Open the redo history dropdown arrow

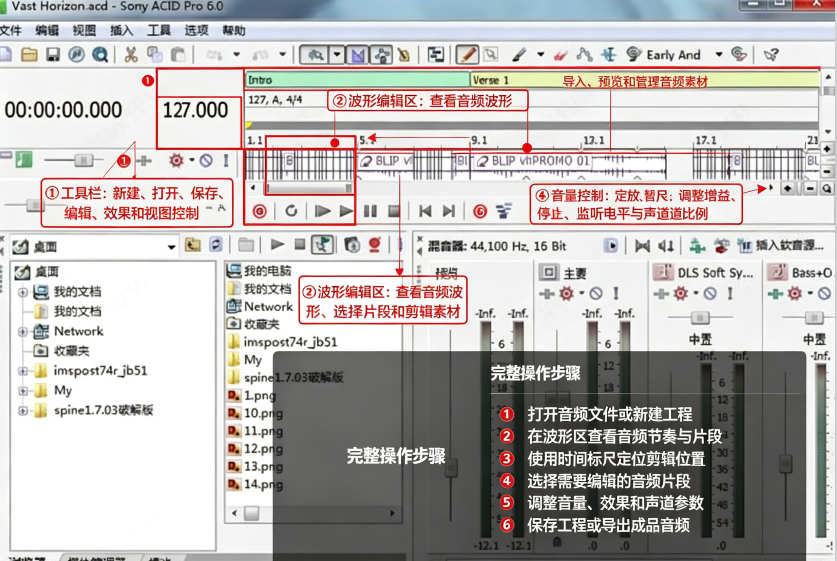(282, 54)
